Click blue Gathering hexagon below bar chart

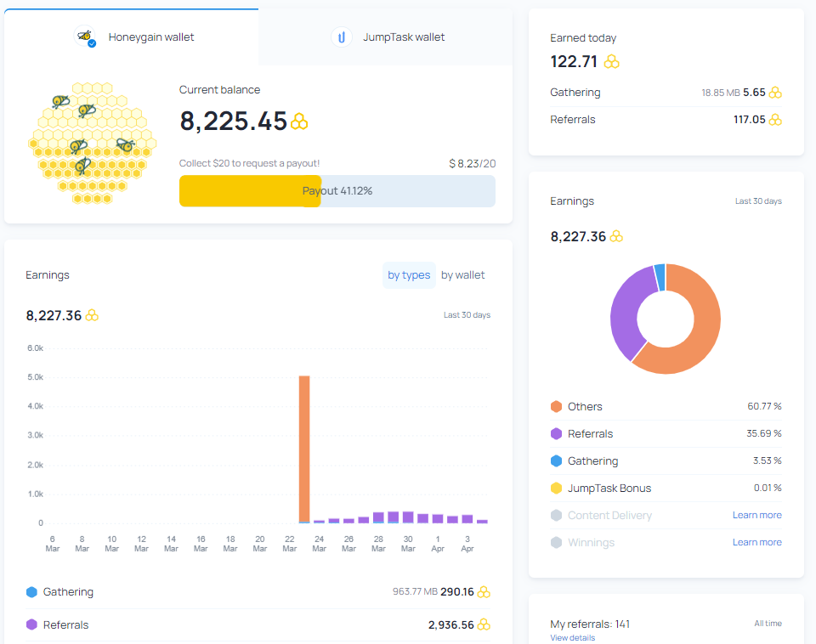click(31, 592)
